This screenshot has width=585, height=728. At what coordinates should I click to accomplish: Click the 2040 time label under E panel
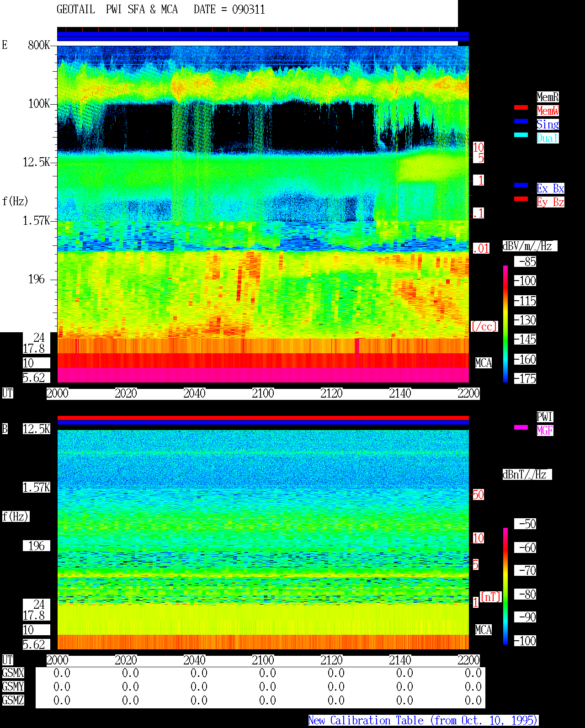coord(194,393)
